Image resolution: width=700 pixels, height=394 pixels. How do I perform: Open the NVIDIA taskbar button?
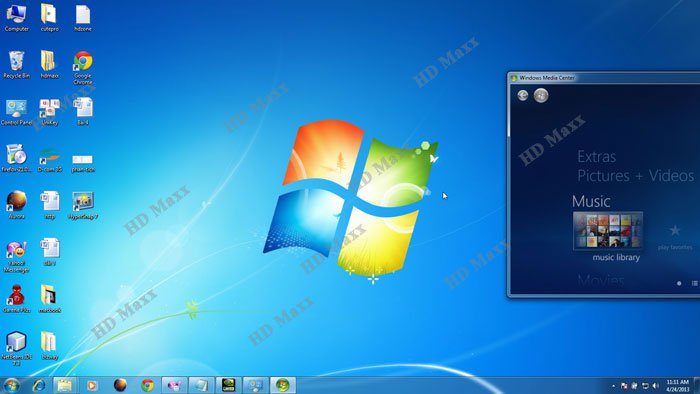pyautogui.click(x=228, y=385)
